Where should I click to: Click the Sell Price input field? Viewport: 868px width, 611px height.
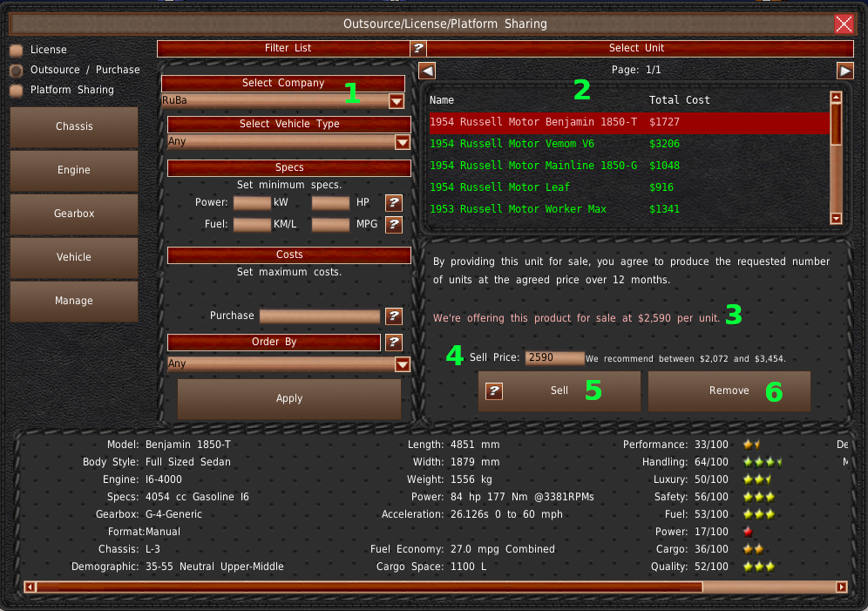coord(554,358)
